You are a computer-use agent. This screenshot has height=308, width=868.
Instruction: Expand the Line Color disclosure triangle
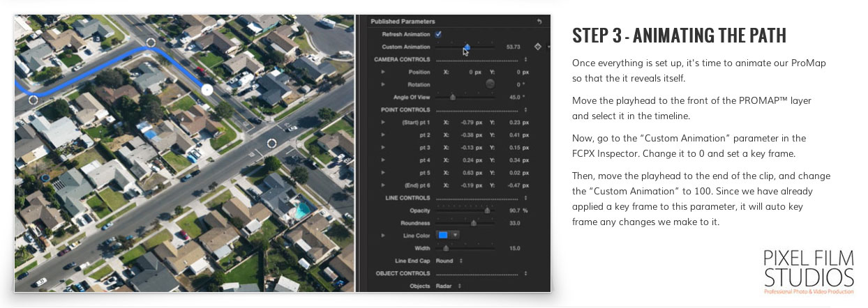coord(383,236)
